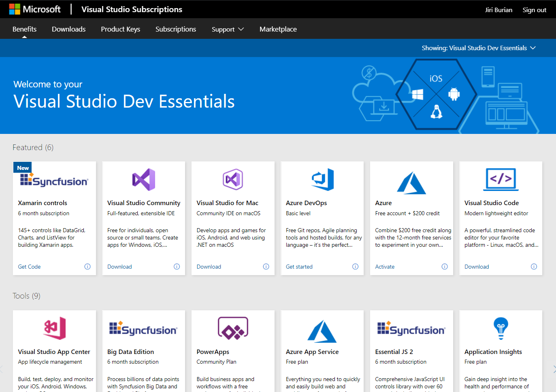Click the Azure App Service logo
Viewport: 556px width, 392px height.
pyautogui.click(x=322, y=331)
